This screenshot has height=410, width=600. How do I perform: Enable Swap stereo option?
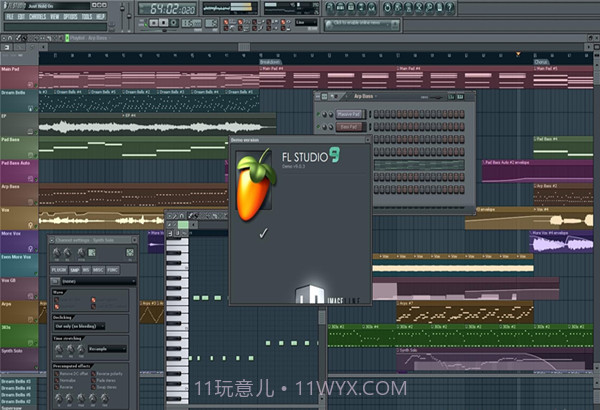(x=93, y=387)
